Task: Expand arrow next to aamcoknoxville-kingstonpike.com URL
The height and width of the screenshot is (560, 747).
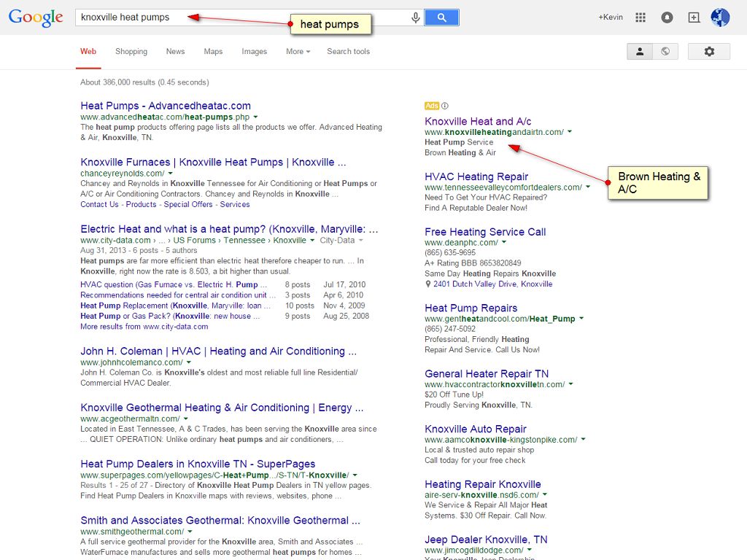Action: pyautogui.click(x=583, y=440)
